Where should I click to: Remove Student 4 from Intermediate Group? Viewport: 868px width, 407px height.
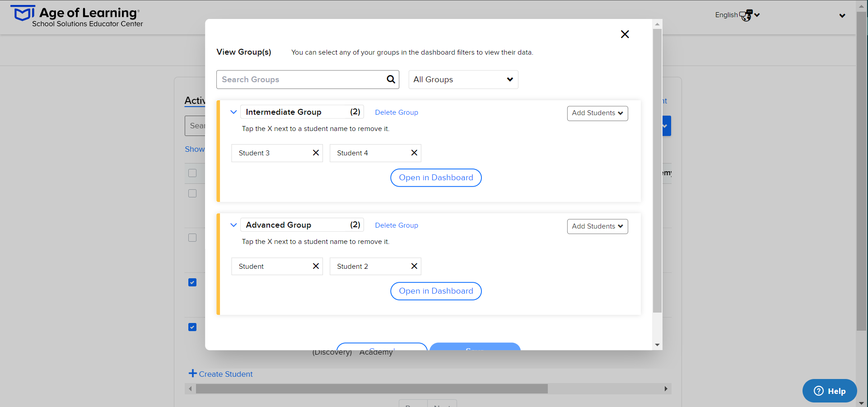pyautogui.click(x=414, y=153)
